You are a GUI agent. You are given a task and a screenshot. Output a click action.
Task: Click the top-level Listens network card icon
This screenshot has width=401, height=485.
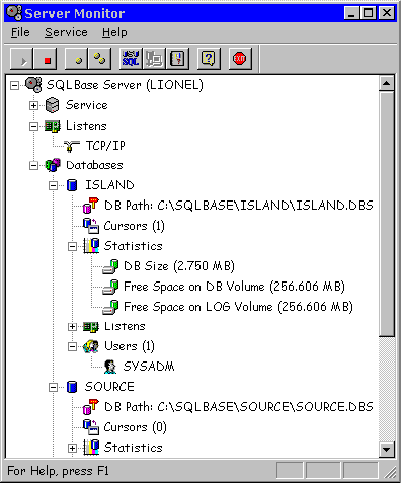click(x=53, y=126)
